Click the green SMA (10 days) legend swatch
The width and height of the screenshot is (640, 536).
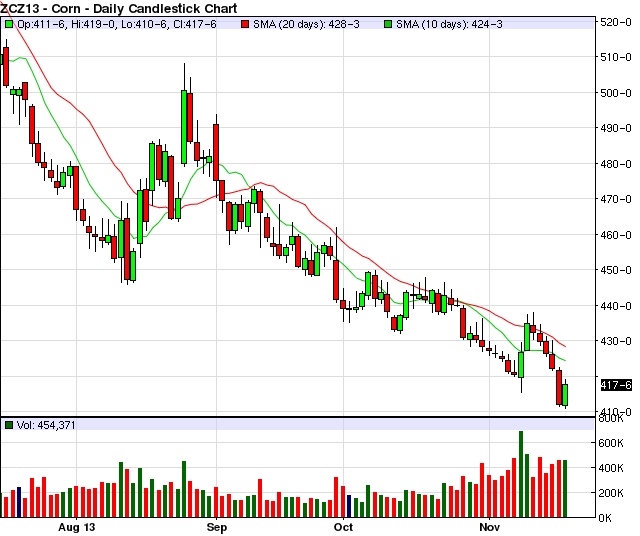pos(388,24)
